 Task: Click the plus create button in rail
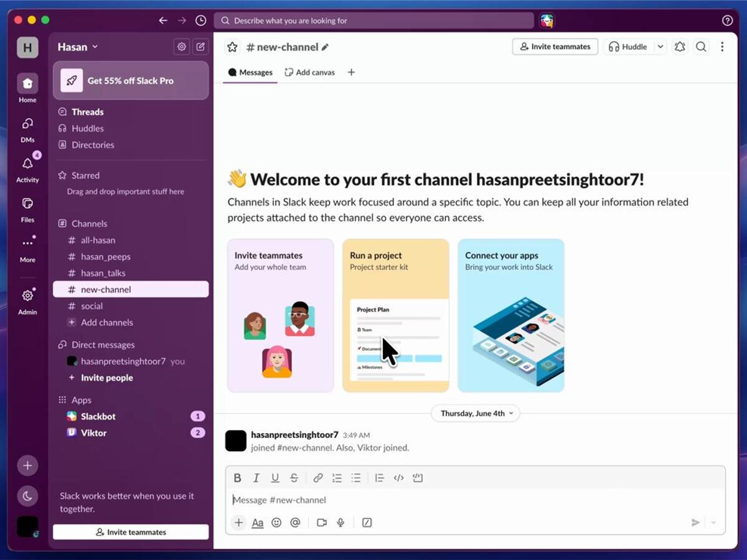tap(27, 465)
